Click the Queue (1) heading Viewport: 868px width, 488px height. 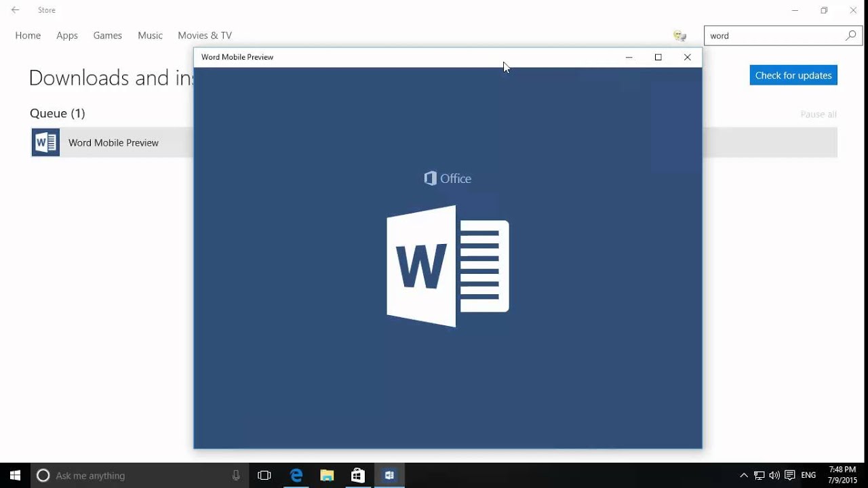coord(58,113)
